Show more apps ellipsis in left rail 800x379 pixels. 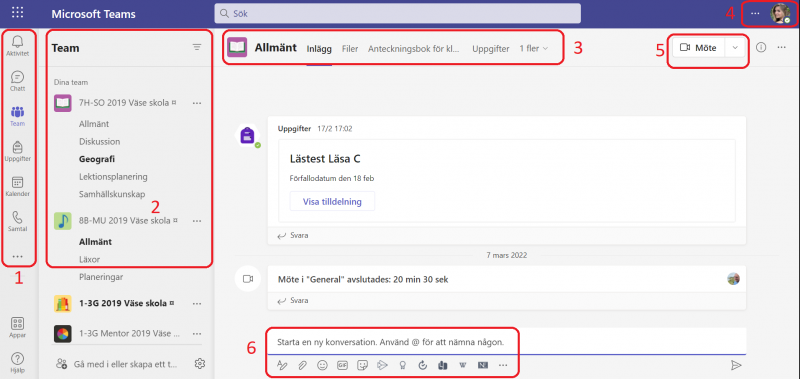click(x=17, y=257)
